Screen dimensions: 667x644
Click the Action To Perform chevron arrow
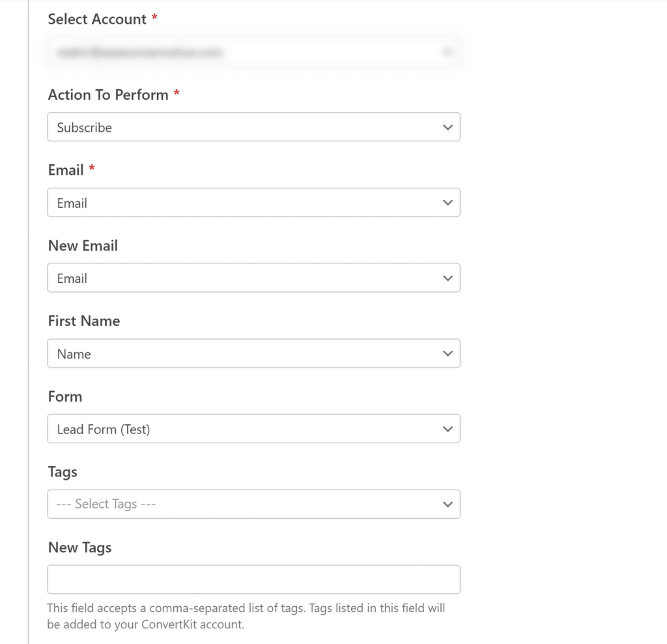pyautogui.click(x=447, y=128)
